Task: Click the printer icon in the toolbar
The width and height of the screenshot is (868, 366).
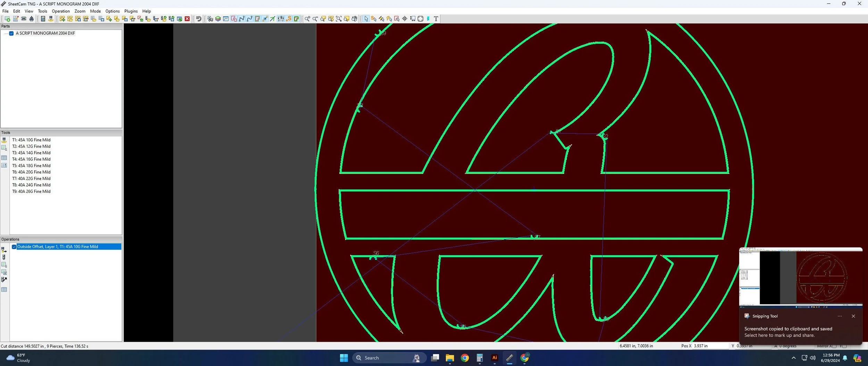Action: tap(24, 19)
